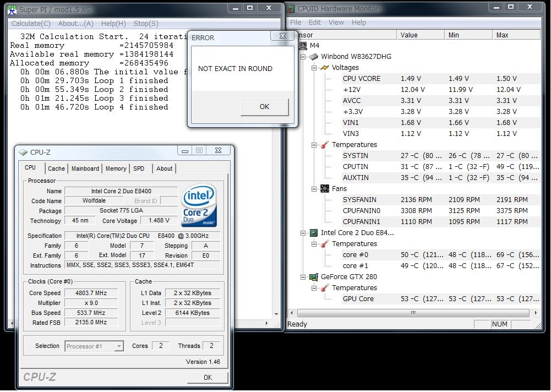Click the Fans icon in sensor tree

pyautogui.click(x=324, y=189)
